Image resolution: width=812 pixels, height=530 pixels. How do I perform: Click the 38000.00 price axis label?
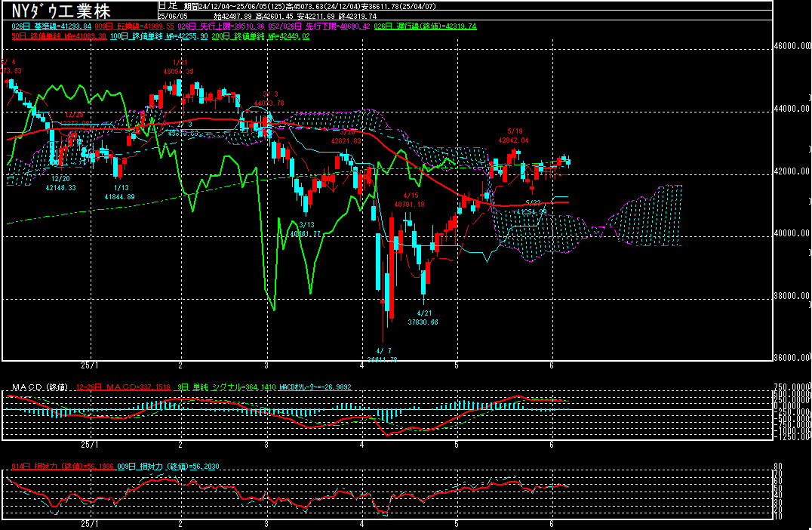pyautogui.click(x=792, y=296)
